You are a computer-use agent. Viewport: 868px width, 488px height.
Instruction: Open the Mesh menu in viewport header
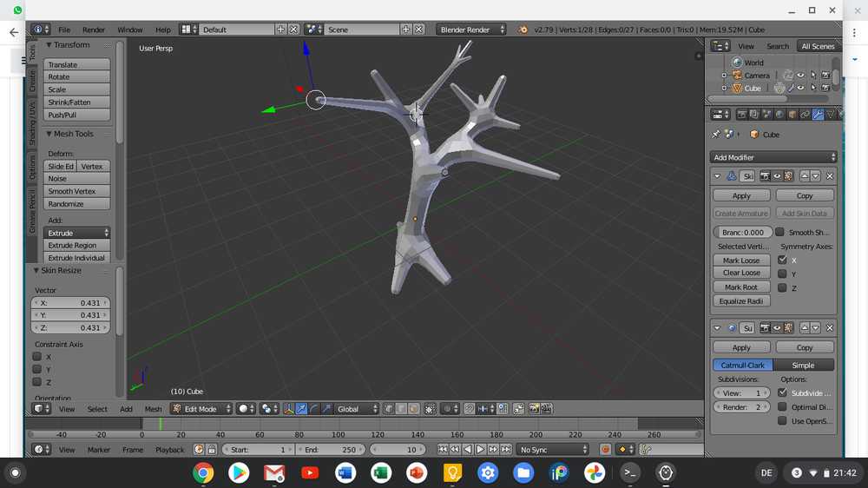153,409
